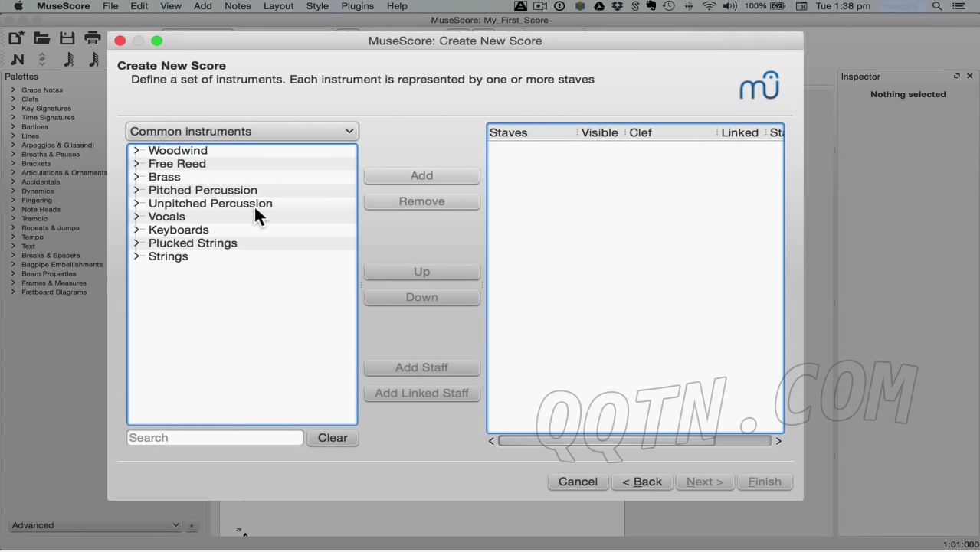Select the 64th note duration icon
Screen dimensions: 980x552
pos(69,60)
